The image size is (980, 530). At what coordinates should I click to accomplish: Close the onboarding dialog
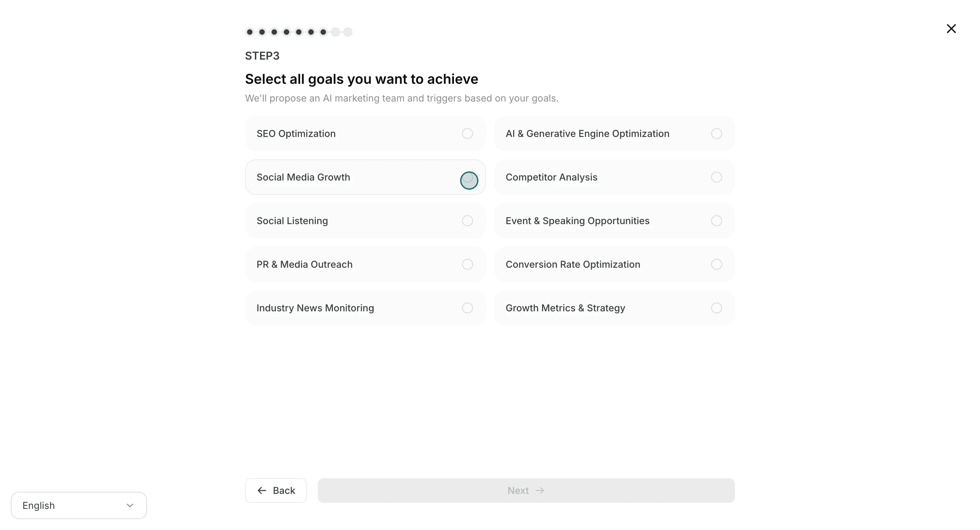(x=951, y=29)
